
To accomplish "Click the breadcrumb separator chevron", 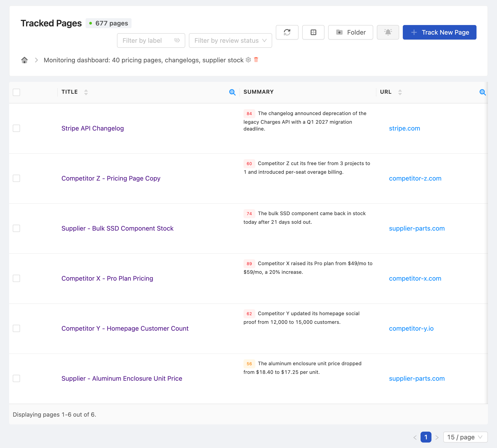I will pyautogui.click(x=36, y=60).
